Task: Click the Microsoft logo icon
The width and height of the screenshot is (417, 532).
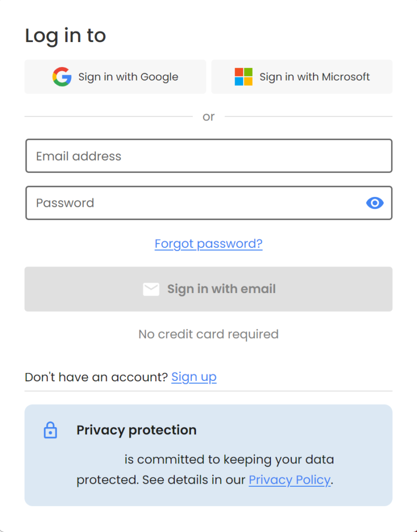Action: [x=243, y=77]
